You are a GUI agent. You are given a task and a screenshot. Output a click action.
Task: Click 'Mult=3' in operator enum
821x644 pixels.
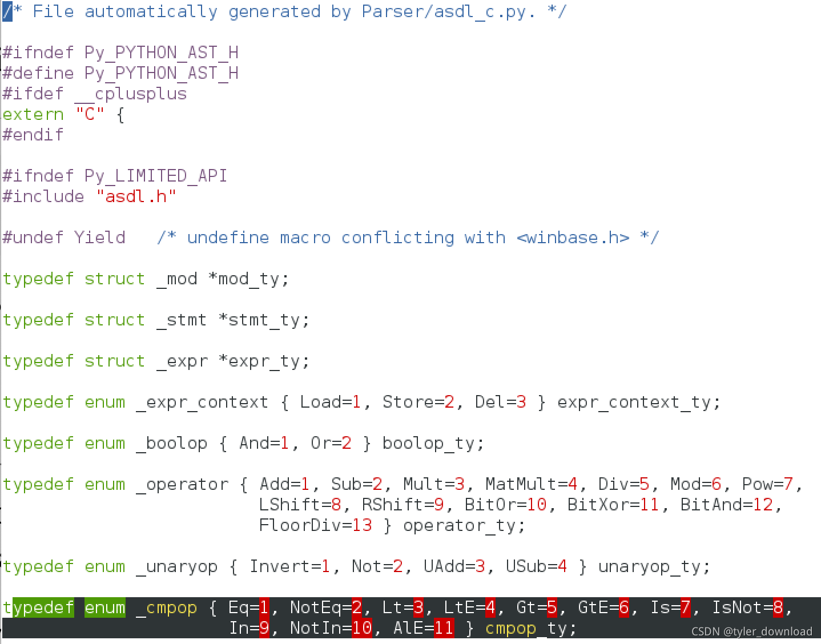point(433,485)
